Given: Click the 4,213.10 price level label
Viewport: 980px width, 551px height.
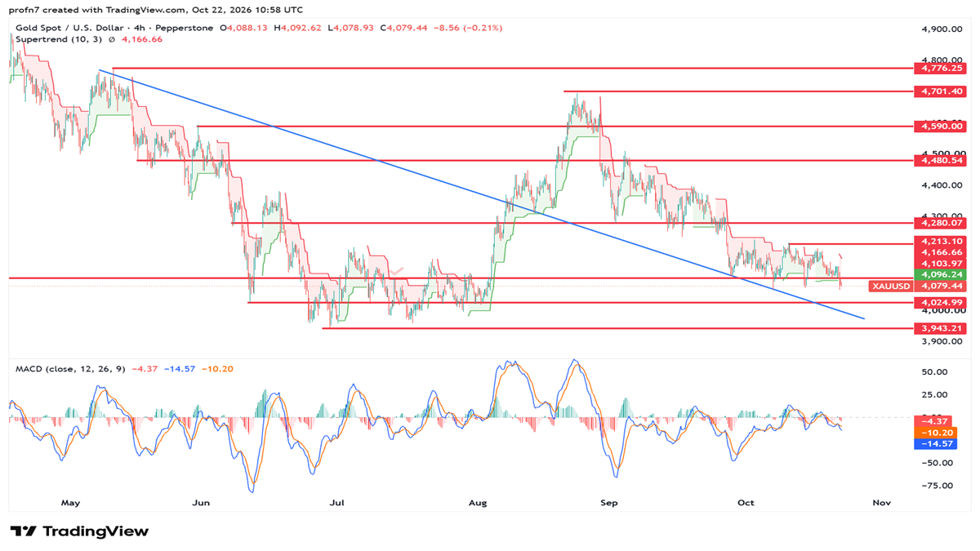Looking at the screenshot, I should tap(942, 243).
